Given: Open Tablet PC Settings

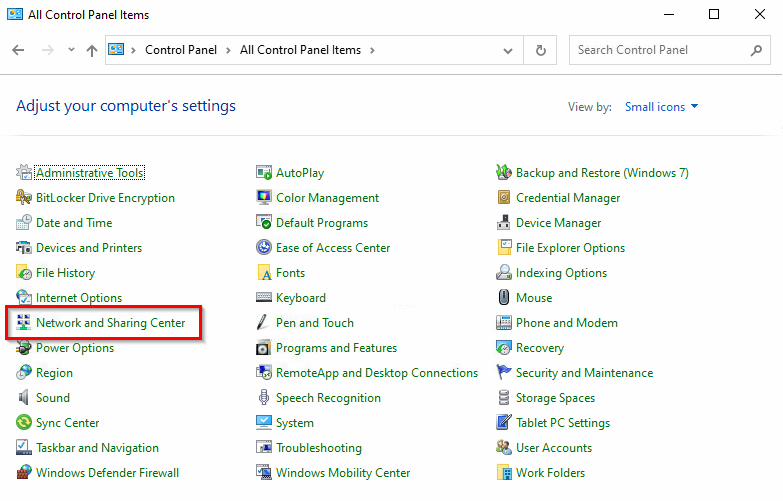Looking at the screenshot, I should 563,423.
